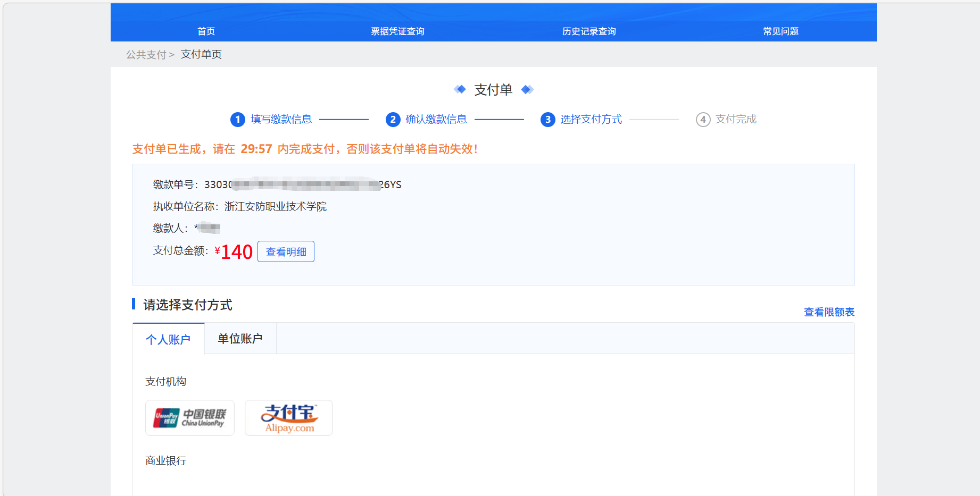980x496 pixels.
Task: Click 查看明细 button beside total amount
Action: pyautogui.click(x=286, y=251)
